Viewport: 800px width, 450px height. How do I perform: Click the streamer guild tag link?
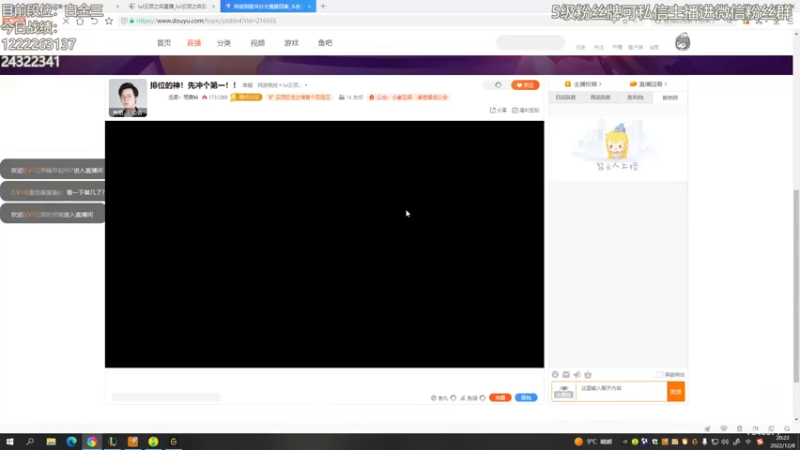(410, 97)
